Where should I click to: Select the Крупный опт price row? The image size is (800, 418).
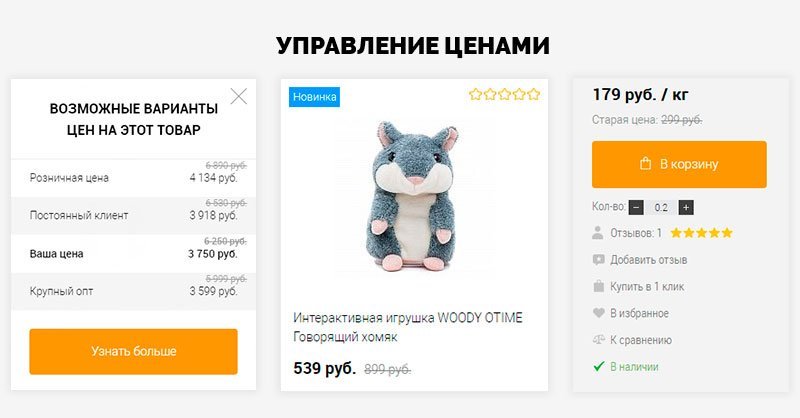pyautogui.click(x=134, y=291)
